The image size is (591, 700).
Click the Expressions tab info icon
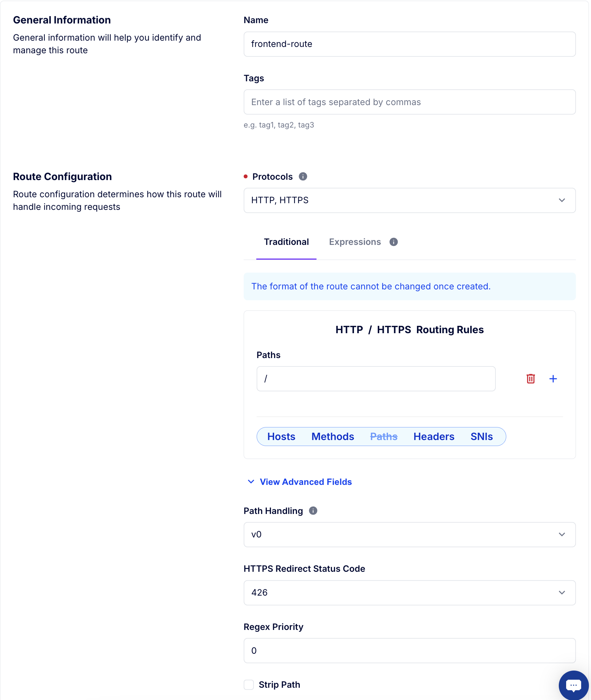(x=394, y=242)
